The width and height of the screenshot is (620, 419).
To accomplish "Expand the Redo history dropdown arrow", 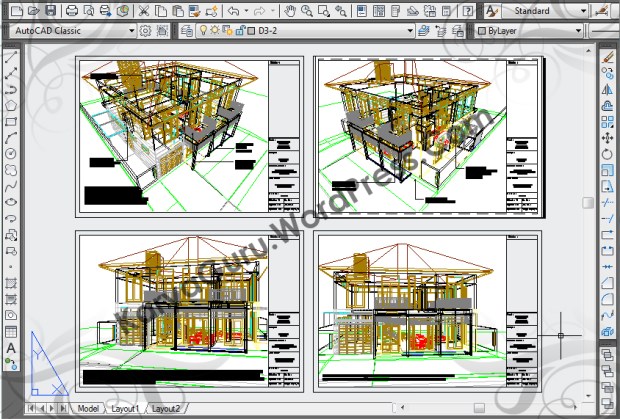I will point(272,11).
